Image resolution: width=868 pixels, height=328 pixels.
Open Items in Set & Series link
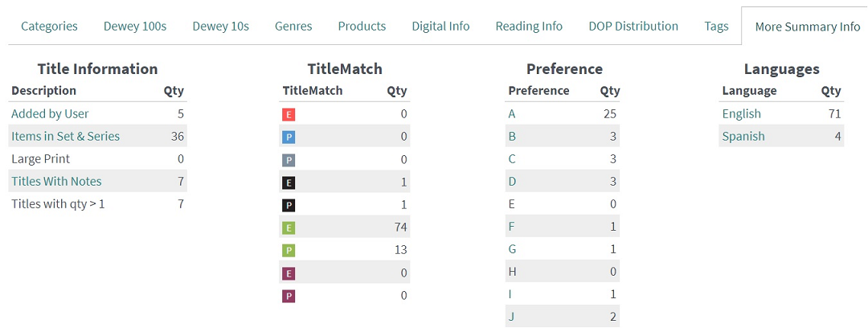click(65, 137)
